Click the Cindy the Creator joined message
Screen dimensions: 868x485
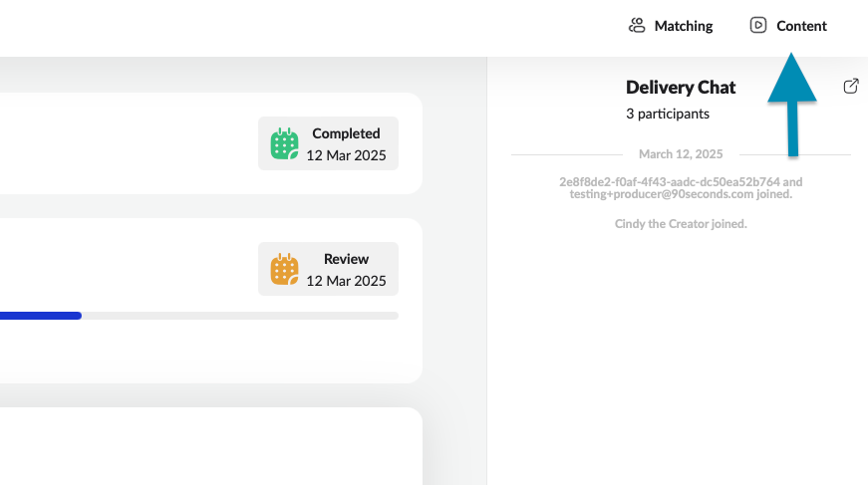click(x=681, y=224)
